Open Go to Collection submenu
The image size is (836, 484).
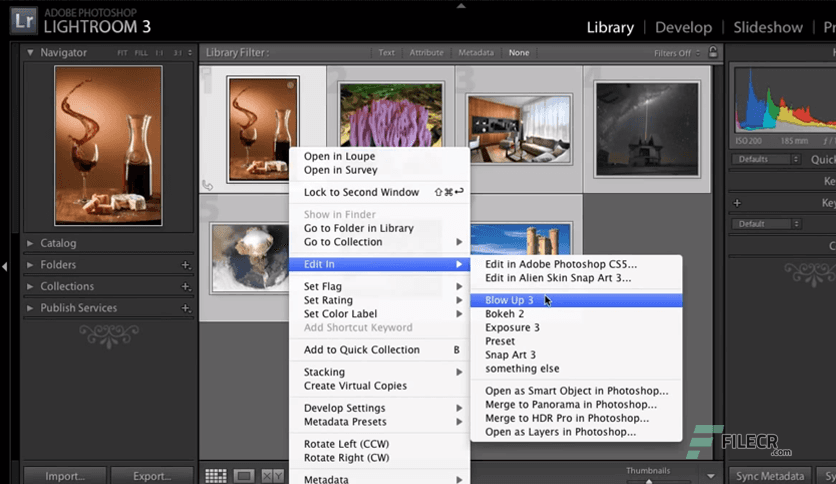379,242
